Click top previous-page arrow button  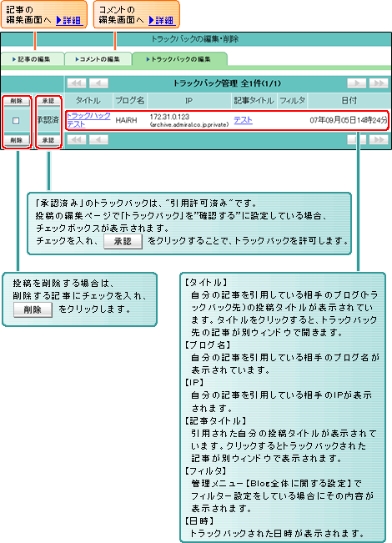[98, 83]
